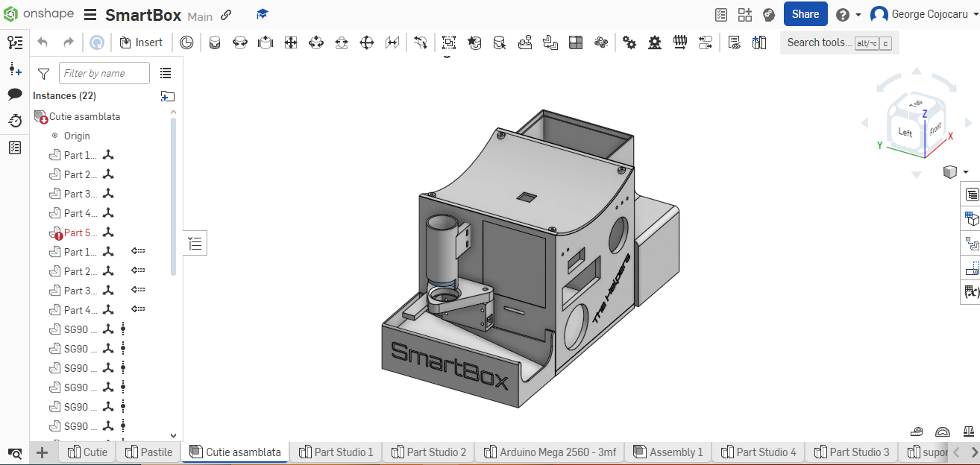Viewport: 980px width, 465px height.
Task: Click the add folder icon beside Instances
Action: click(168, 96)
